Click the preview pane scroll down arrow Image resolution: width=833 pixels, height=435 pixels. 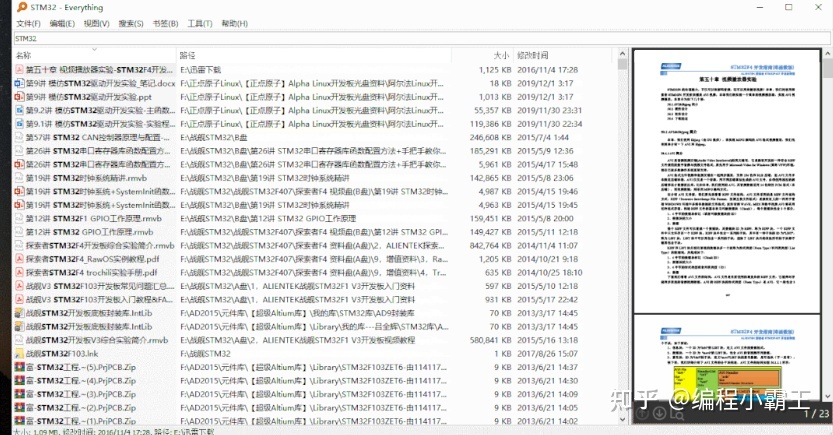point(827,396)
